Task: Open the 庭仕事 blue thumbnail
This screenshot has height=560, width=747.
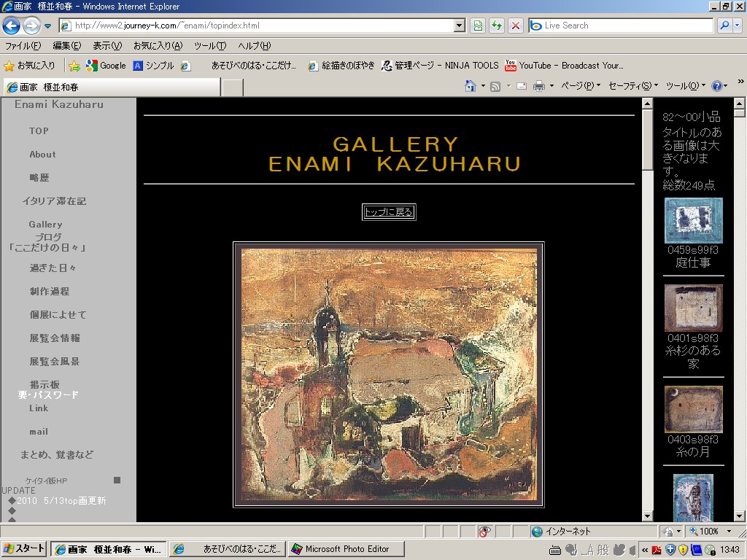Action: point(693,220)
